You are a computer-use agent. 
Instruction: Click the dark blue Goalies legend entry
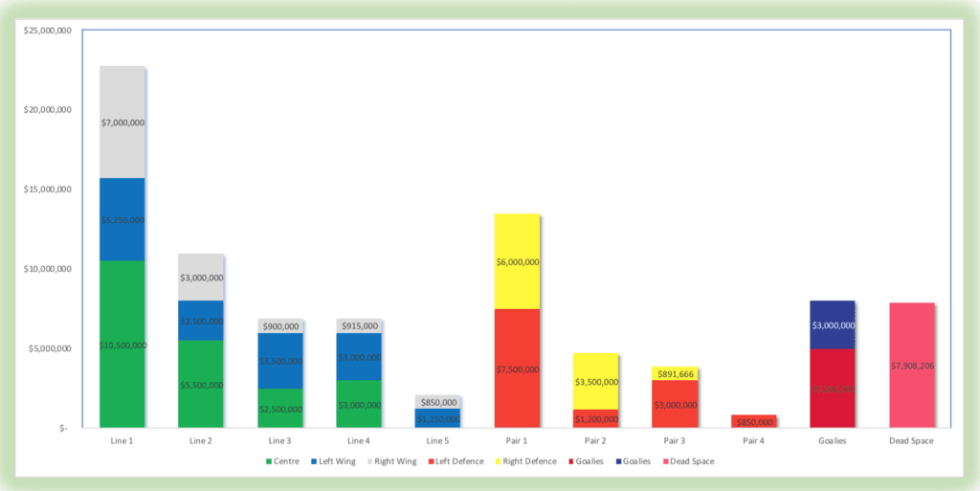point(635,461)
